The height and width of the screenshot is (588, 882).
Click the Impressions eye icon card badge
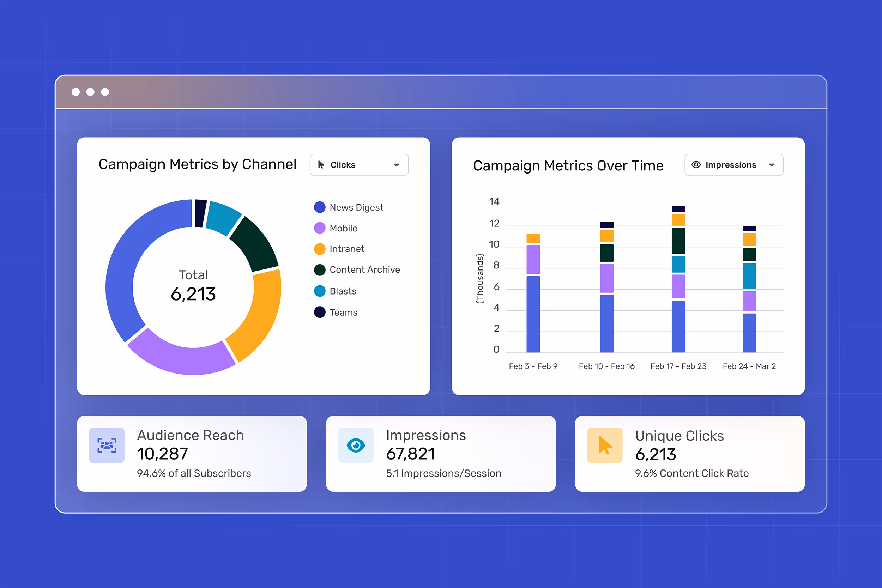pos(356,445)
